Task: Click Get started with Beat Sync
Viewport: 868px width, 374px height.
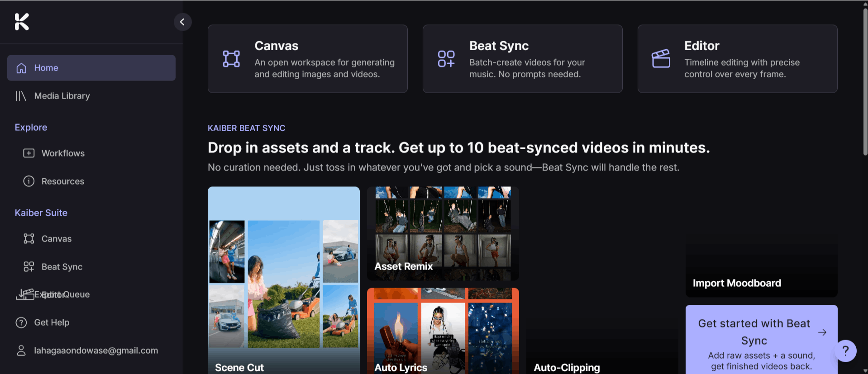Action: click(x=762, y=340)
